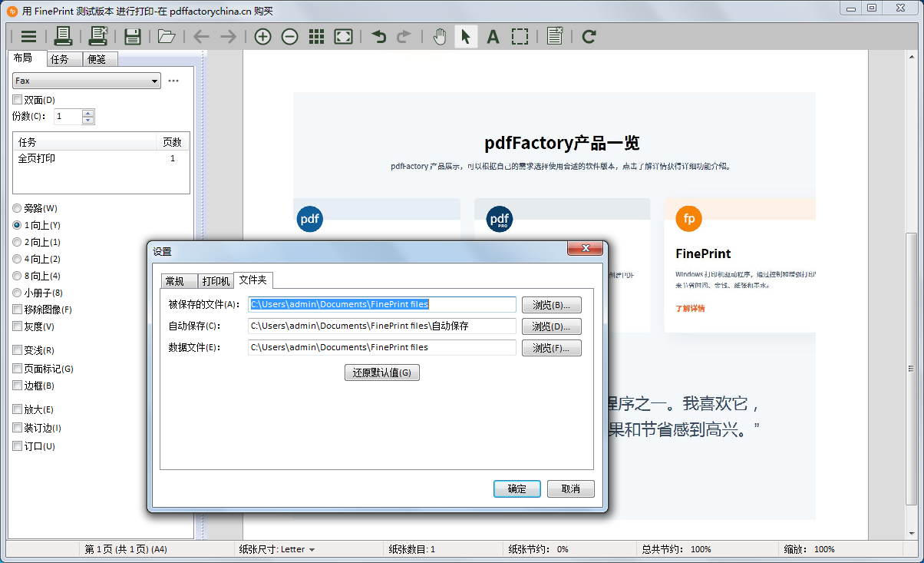Select the 文件夹 tab in settings dialog
This screenshot has height=563, width=924.
(253, 280)
